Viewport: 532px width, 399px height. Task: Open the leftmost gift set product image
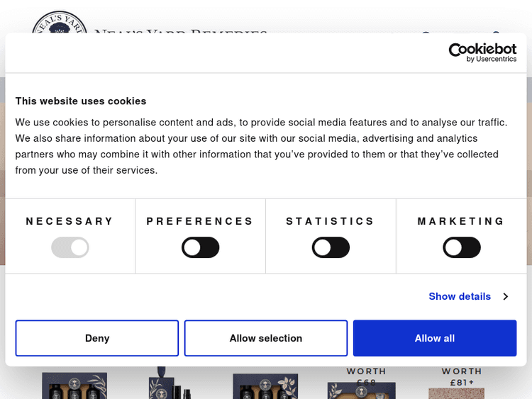[x=74, y=385]
